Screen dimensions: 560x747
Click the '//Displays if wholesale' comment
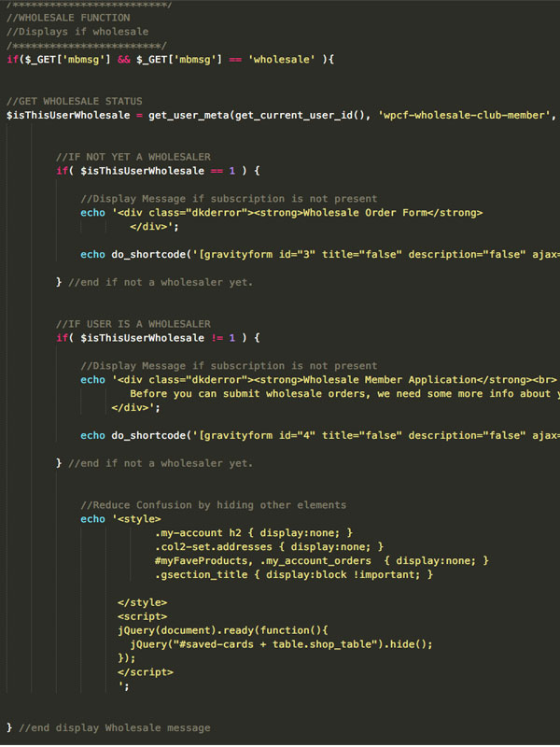(x=77, y=32)
